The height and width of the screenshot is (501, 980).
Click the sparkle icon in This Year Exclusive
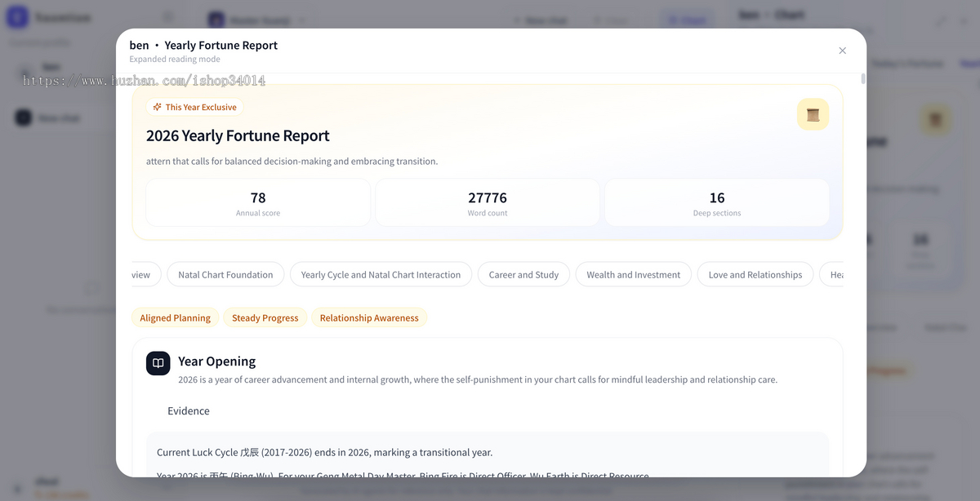tap(157, 107)
